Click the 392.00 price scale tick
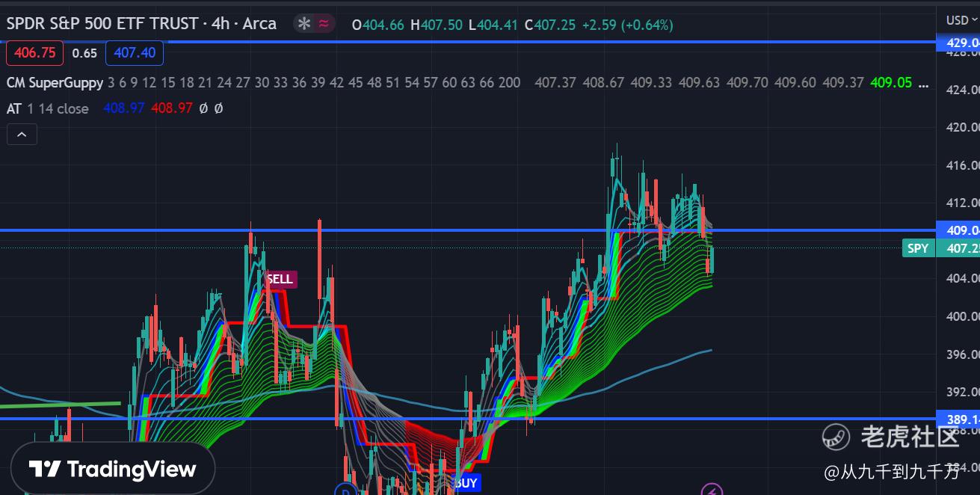This screenshot has height=495, width=980. coord(963,392)
